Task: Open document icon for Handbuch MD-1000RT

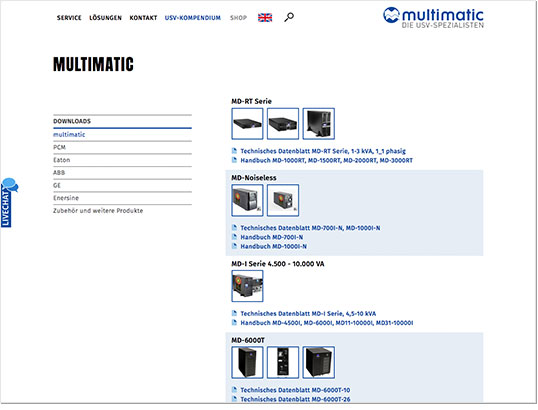Action: (x=235, y=160)
